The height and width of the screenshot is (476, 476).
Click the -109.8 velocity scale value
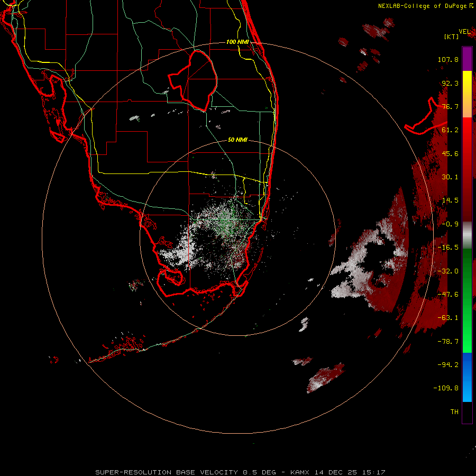[446, 388]
